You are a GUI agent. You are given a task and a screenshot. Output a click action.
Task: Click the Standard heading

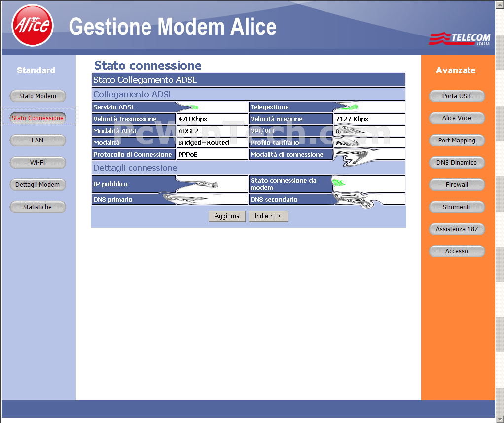(x=36, y=70)
